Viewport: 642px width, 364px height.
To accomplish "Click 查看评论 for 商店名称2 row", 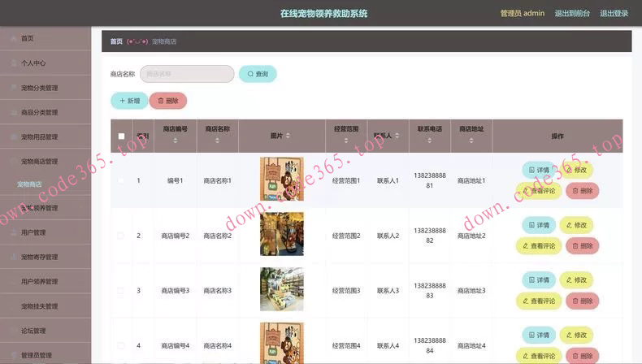I will tap(539, 246).
